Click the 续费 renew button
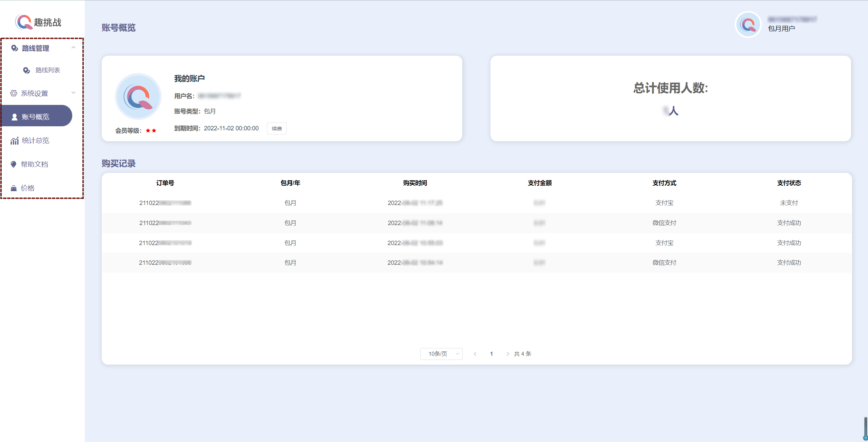Screen dimensions: 868x442 click(x=276, y=129)
